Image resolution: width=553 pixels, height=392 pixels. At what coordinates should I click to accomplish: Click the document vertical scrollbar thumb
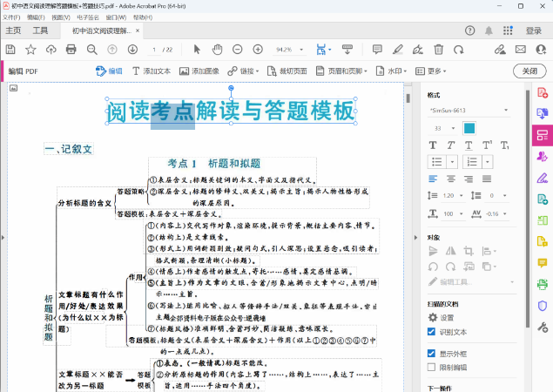408,98
